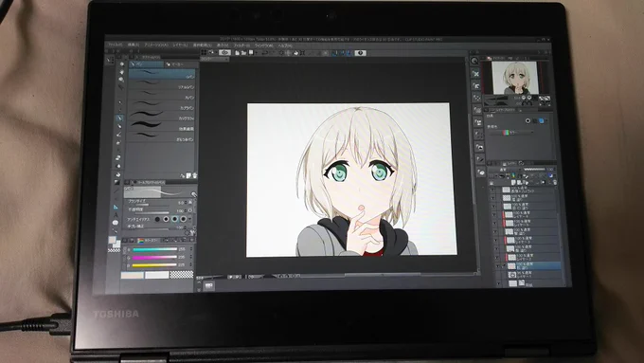This screenshot has width=644, height=363.
Task: Click the CLIP STUDIO grid icon in command bar
Action: 204,52
